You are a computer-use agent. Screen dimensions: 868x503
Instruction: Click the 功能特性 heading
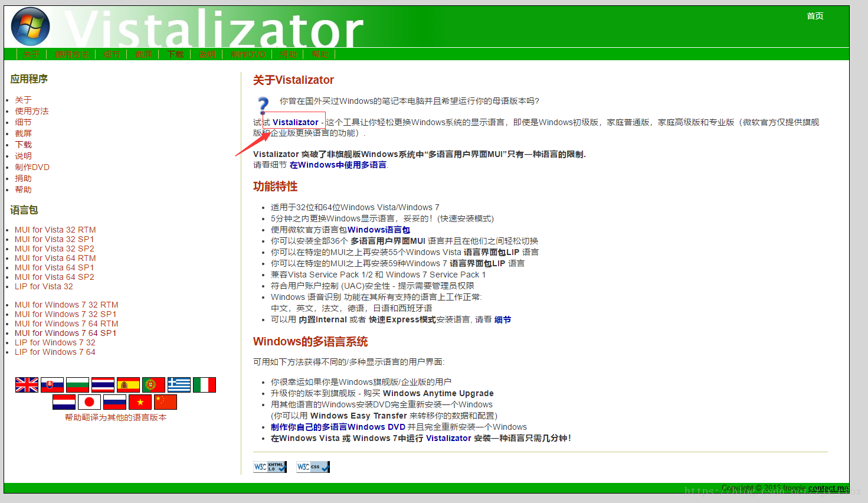(275, 187)
